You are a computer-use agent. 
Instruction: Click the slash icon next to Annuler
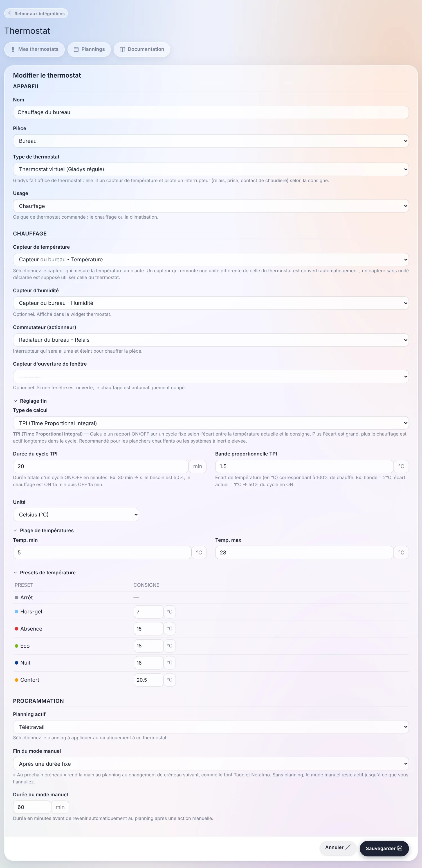click(348, 847)
